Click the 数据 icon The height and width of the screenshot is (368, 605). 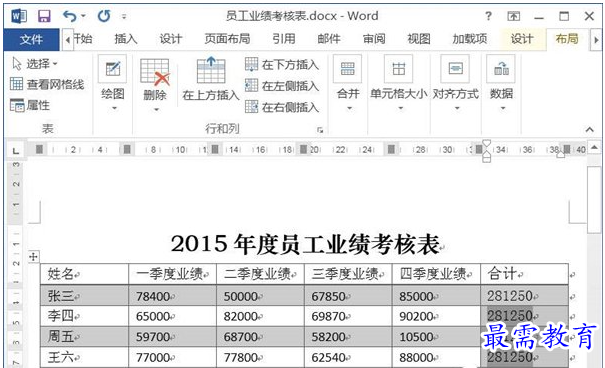(x=501, y=69)
